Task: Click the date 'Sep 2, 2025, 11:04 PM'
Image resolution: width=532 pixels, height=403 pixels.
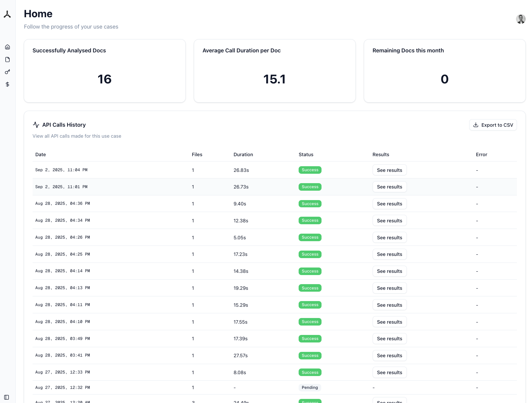Action: pyautogui.click(x=61, y=170)
